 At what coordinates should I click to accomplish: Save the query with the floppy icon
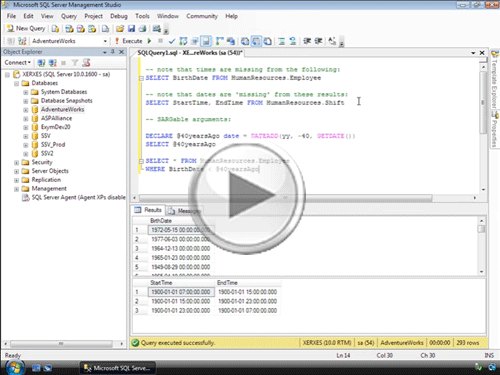click(x=131, y=29)
